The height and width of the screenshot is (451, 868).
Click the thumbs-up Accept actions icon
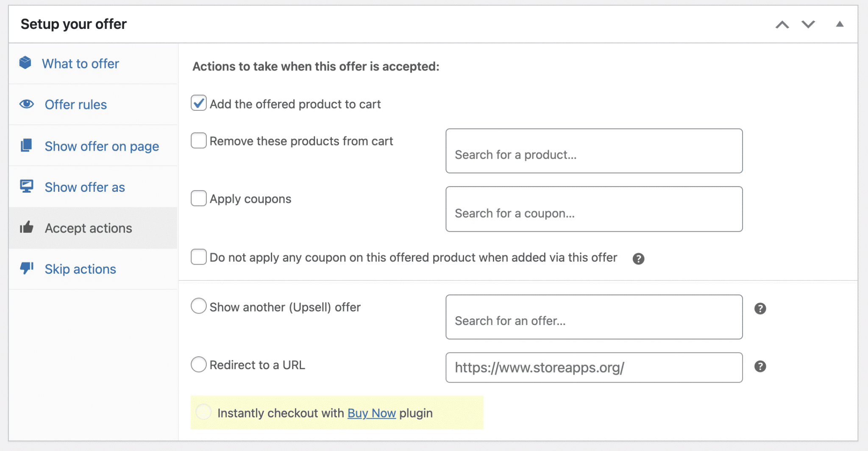(26, 227)
